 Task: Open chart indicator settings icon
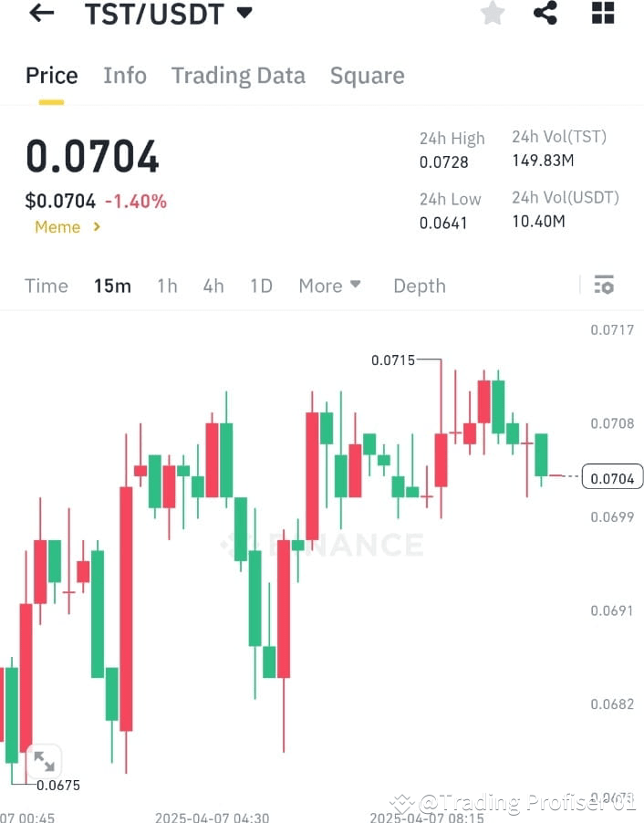[604, 285]
